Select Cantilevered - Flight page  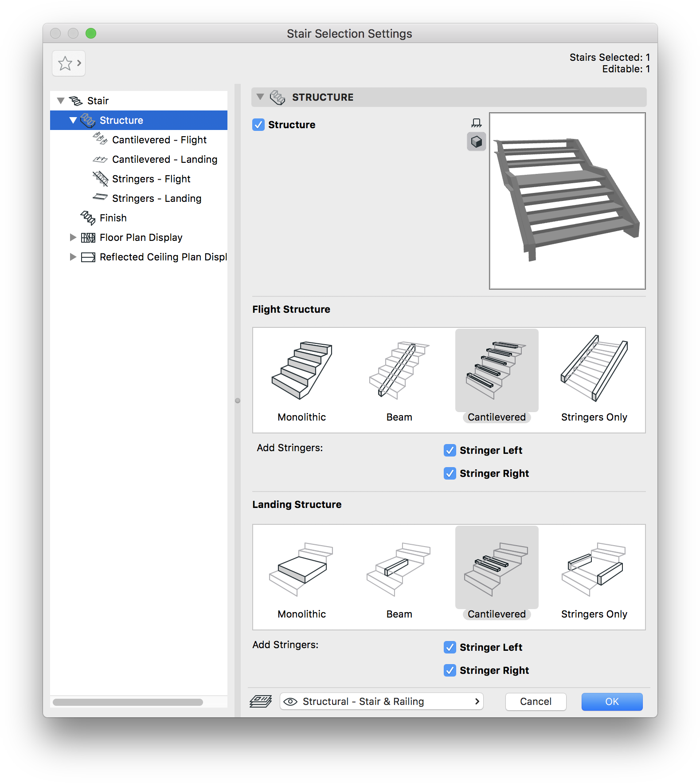coord(139,140)
